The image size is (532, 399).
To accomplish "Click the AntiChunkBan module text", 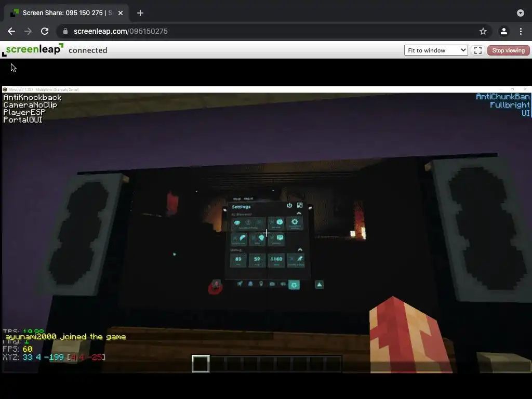I will (502, 97).
